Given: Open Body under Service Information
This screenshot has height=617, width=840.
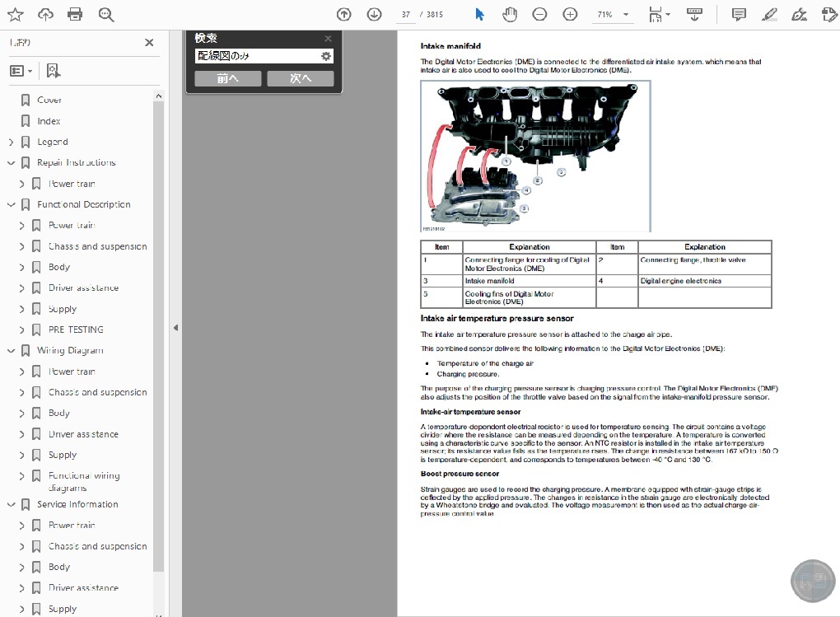Looking at the screenshot, I should [x=59, y=567].
